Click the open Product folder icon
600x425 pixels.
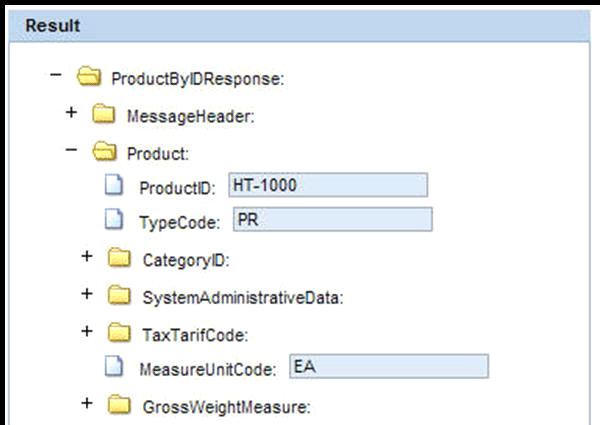point(104,152)
